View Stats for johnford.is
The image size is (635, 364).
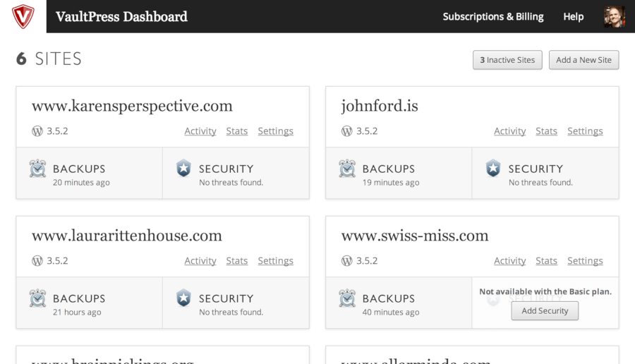[x=546, y=131]
